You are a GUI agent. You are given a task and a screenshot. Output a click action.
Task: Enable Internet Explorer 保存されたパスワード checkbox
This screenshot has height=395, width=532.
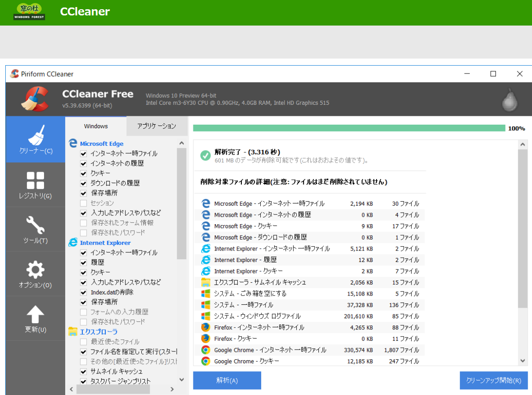(x=83, y=322)
